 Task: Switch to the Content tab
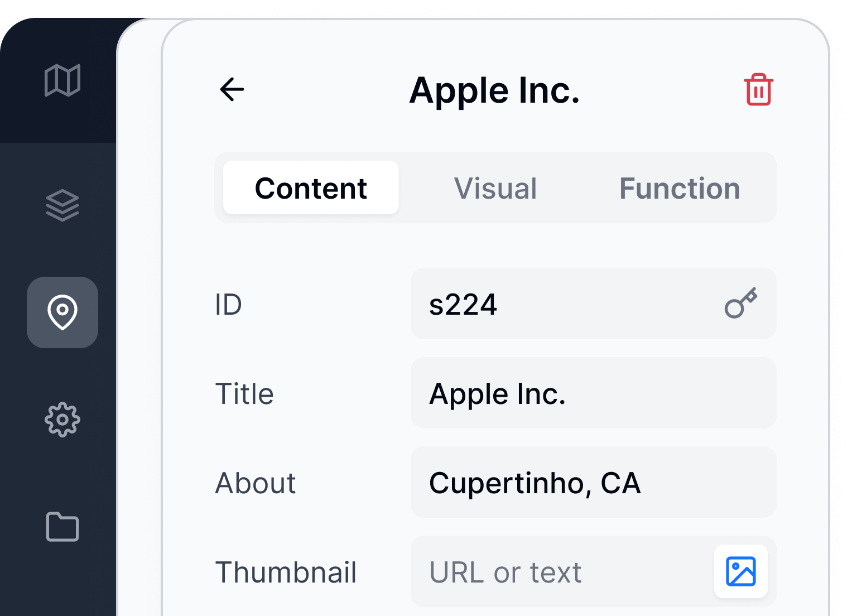[x=311, y=188]
